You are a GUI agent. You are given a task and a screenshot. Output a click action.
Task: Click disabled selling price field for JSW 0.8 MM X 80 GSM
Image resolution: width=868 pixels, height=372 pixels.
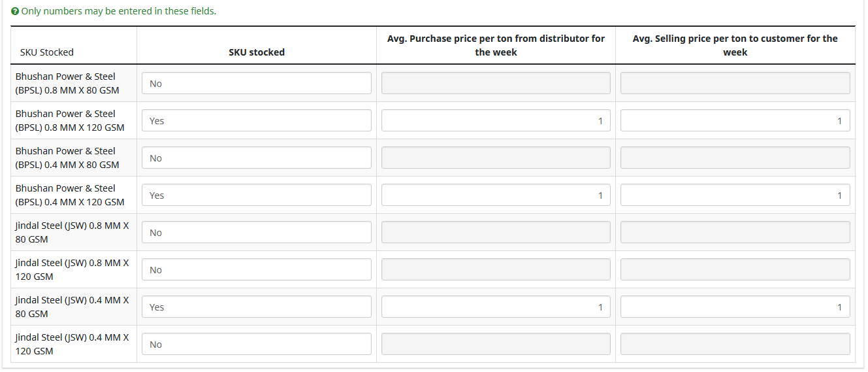735,232
